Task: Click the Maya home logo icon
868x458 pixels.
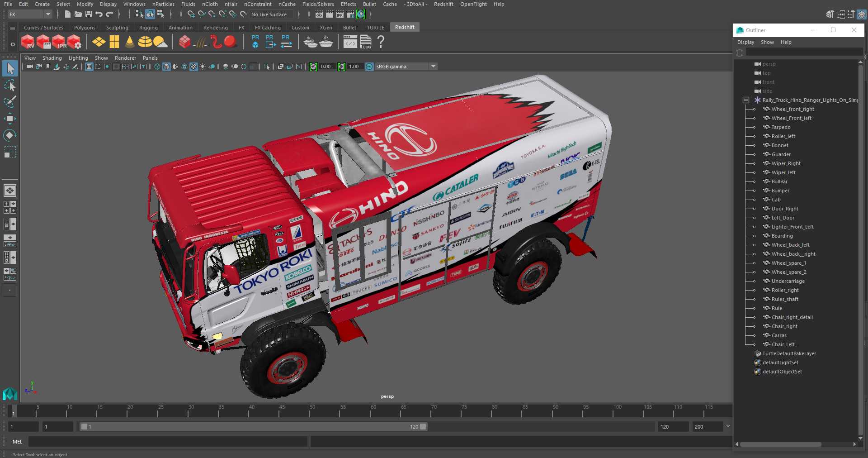Action: click(10, 394)
